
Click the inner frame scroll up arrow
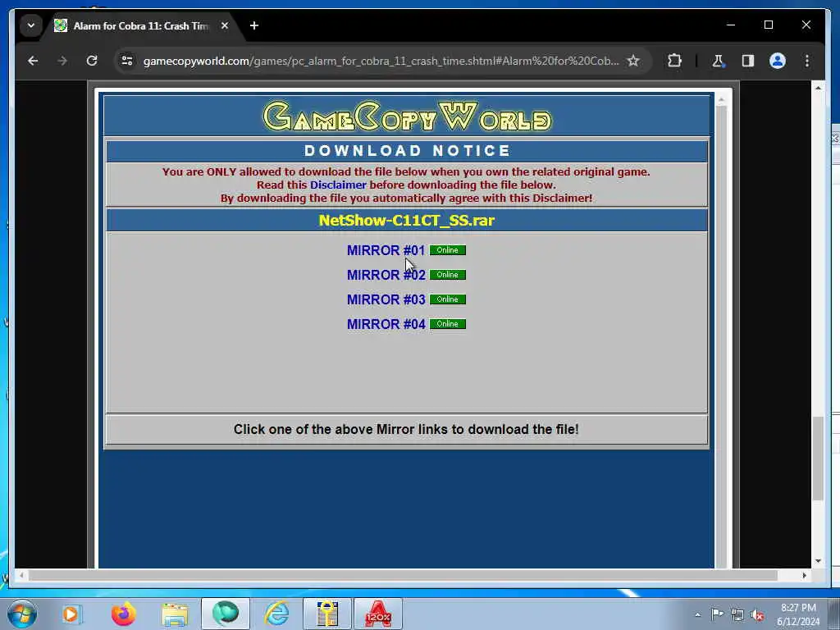click(x=721, y=100)
